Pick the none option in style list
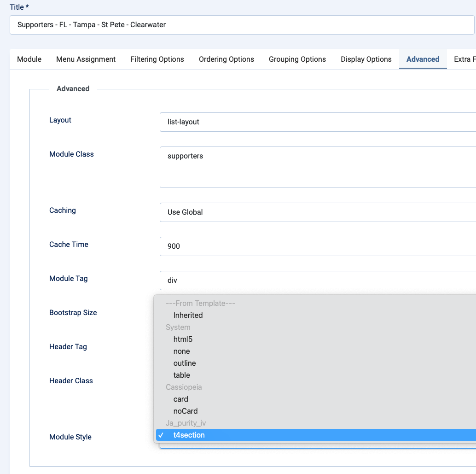476x474 pixels. click(181, 351)
